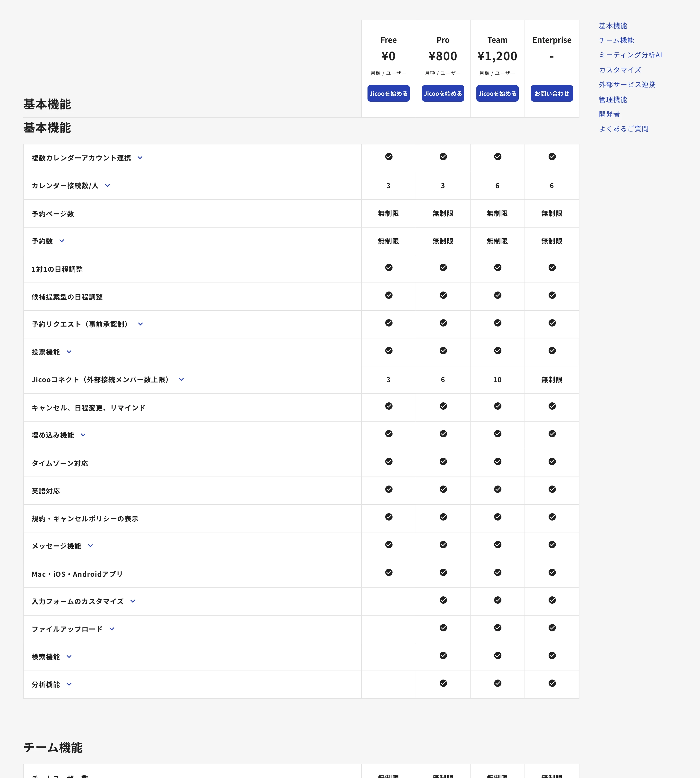This screenshot has height=778, width=700.
Task: Jump to 基本機能 in the side navigation
Action: pyautogui.click(x=613, y=26)
